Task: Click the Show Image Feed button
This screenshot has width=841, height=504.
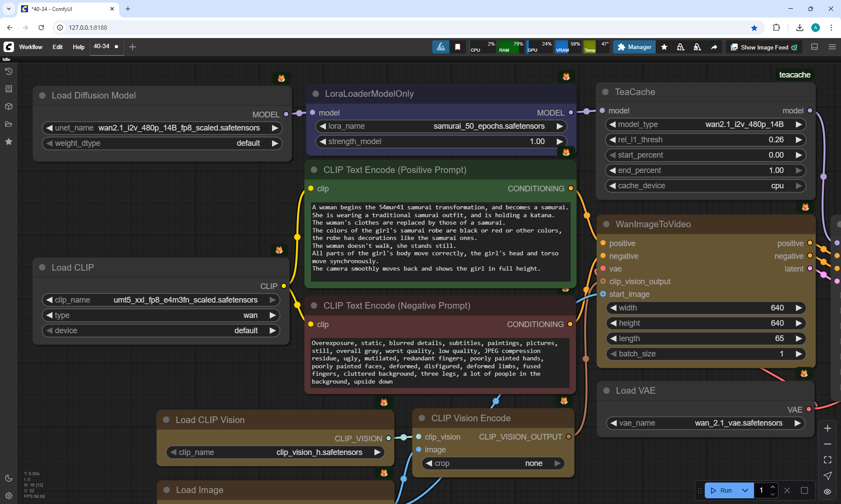Action: point(764,47)
